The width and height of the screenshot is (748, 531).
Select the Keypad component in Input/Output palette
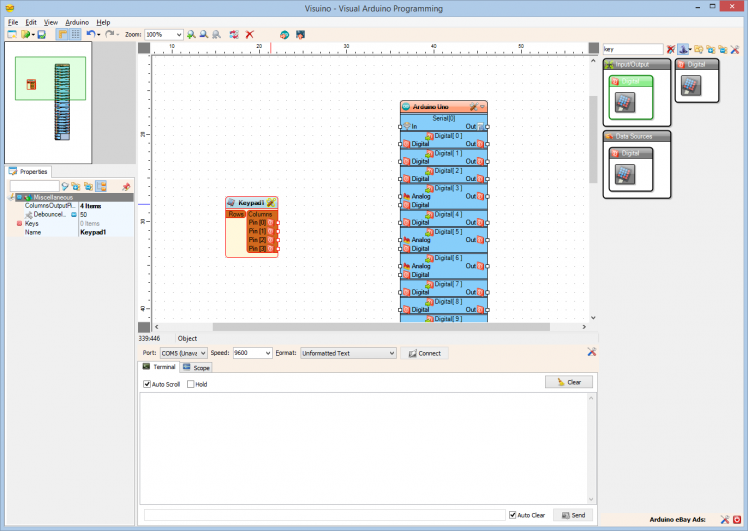click(625, 100)
